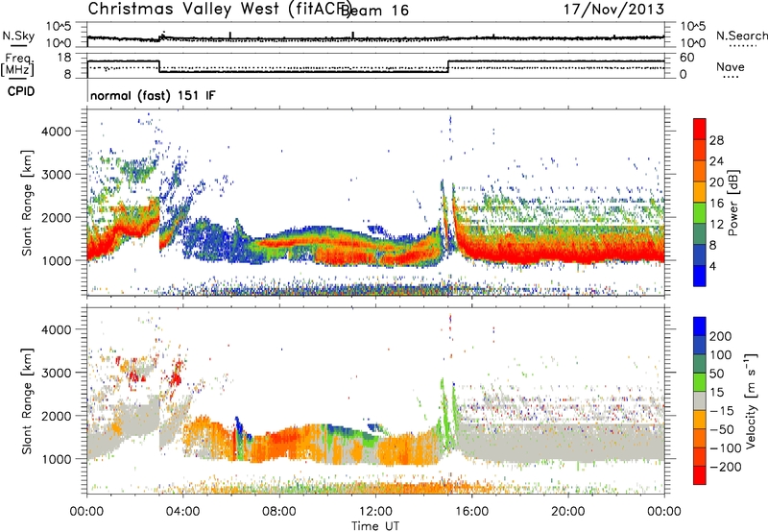Image resolution: width=768 pixels, height=532 pixels.
Task: Click the '28' power colorbar tick label
Action: 716,140
